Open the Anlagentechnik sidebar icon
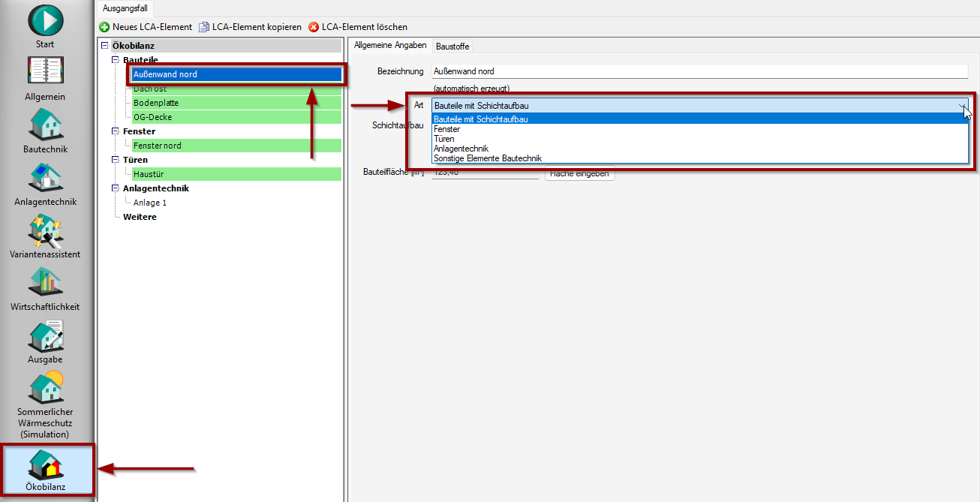Screen dimensions: 980x502 tap(46, 178)
